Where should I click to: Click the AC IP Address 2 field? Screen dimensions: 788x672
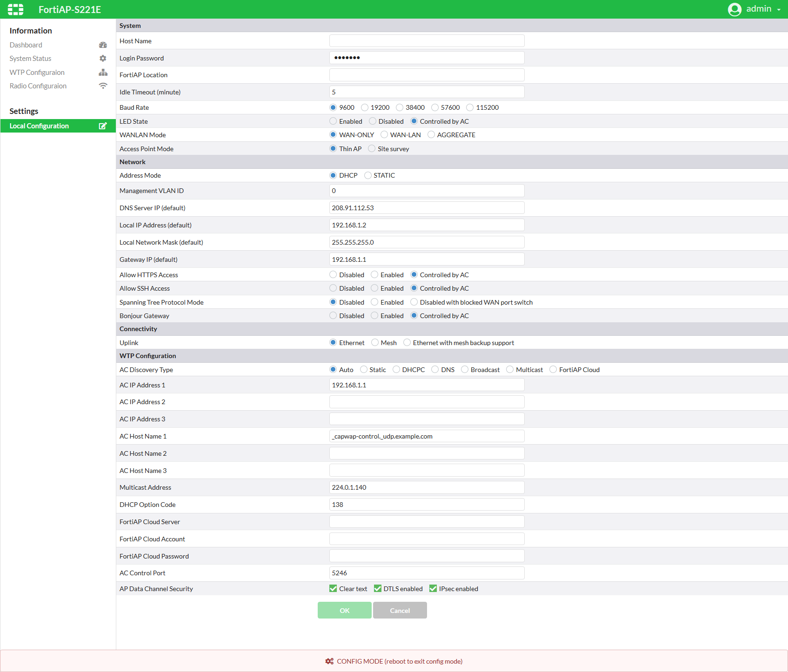(427, 402)
